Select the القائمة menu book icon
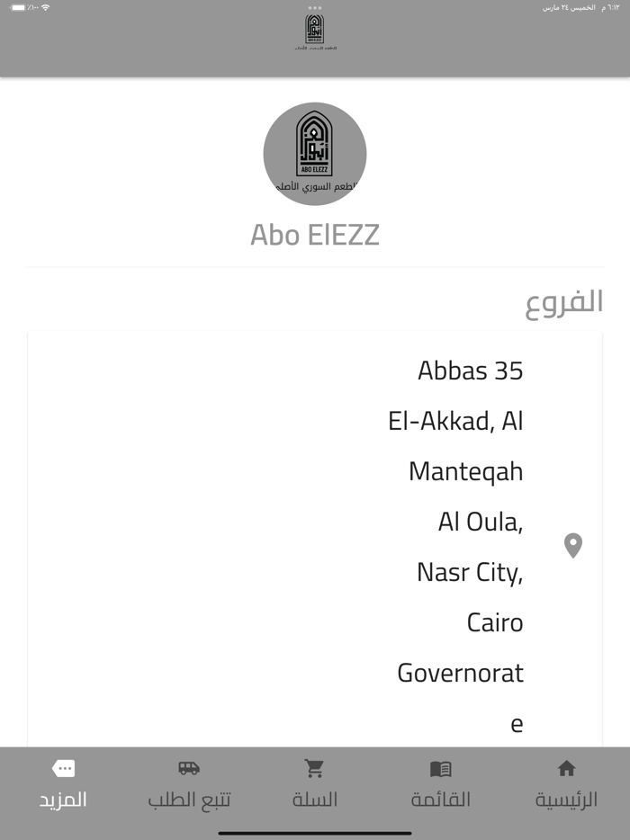Viewport: 630px width, 840px height. [x=440, y=769]
